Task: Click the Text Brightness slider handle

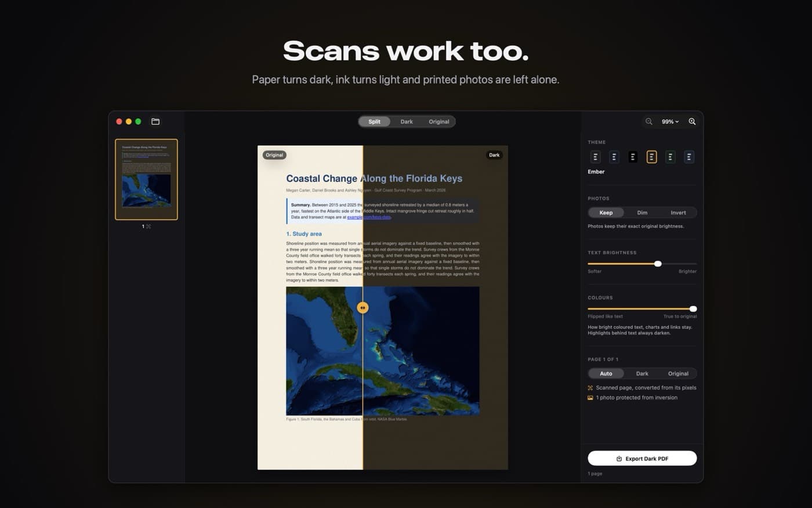Action: (x=658, y=264)
